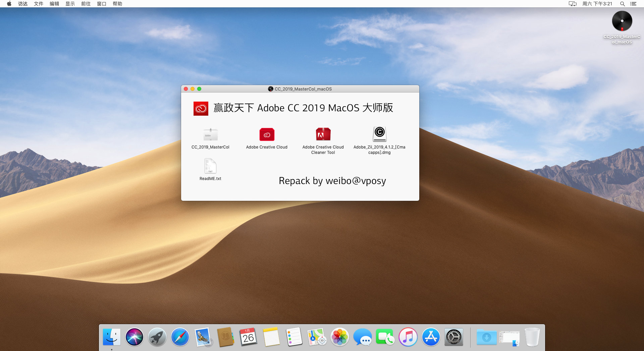Screen dimensions: 644x351
Task: Open the 显示 menu
Action: pyautogui.click(x=70, y=4)
